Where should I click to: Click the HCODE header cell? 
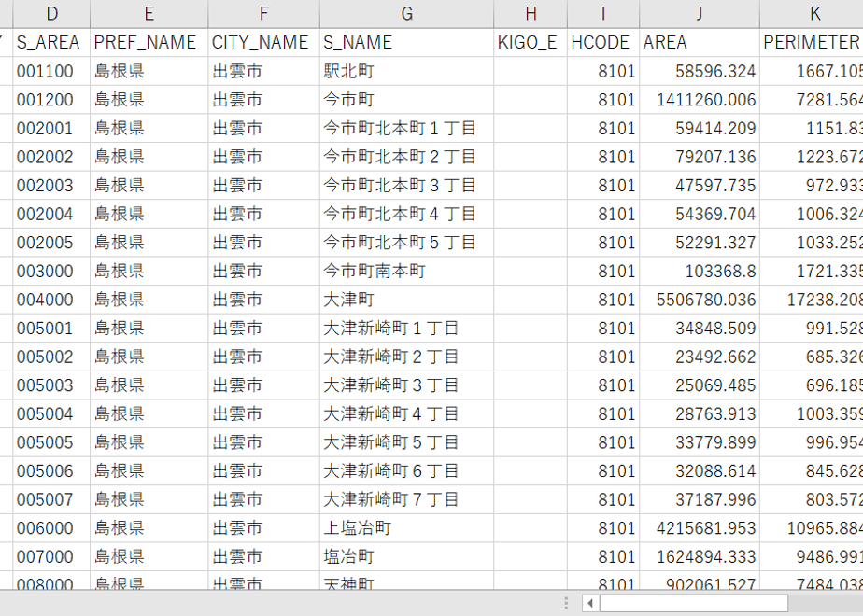click(x=603, y=42)
